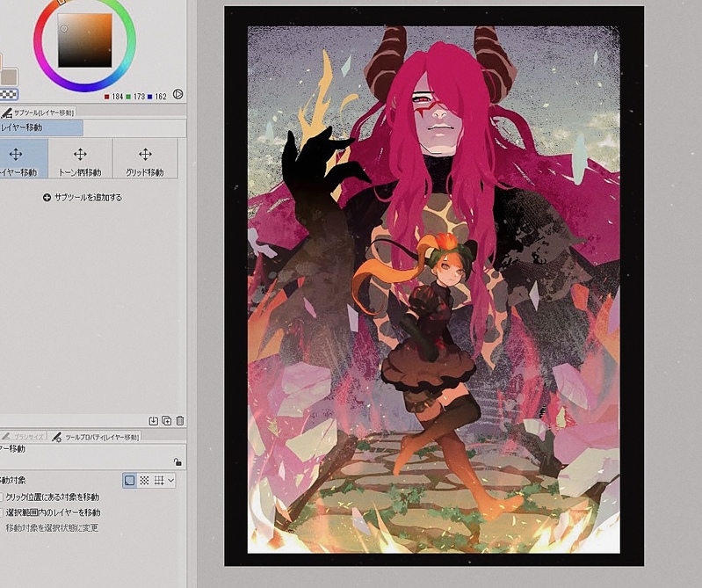The height and width of the screenshot is (588, 702).
Task: Open the サブツール[レイヤー移動] tab
Action: 38,113
